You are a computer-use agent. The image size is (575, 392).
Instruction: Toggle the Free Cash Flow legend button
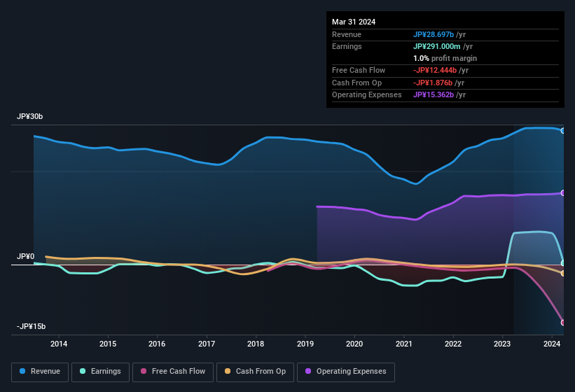pos(173,372)
